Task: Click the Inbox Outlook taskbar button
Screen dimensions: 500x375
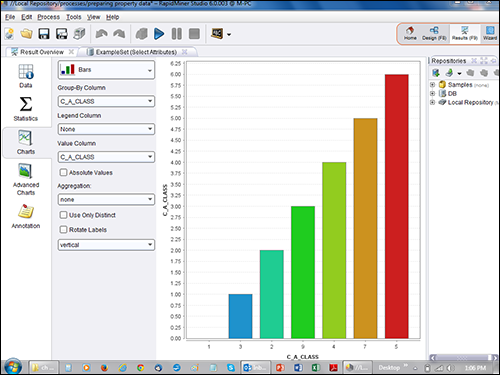Action: 255,367
